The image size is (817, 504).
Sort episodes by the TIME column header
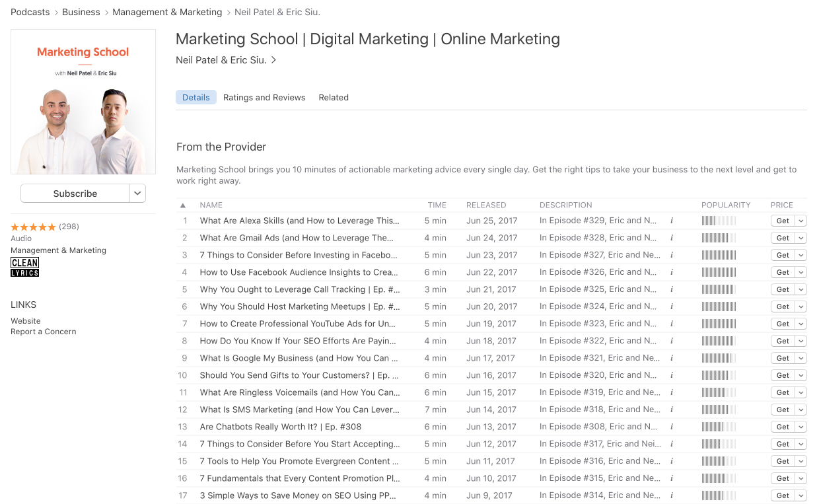[437, 205]
